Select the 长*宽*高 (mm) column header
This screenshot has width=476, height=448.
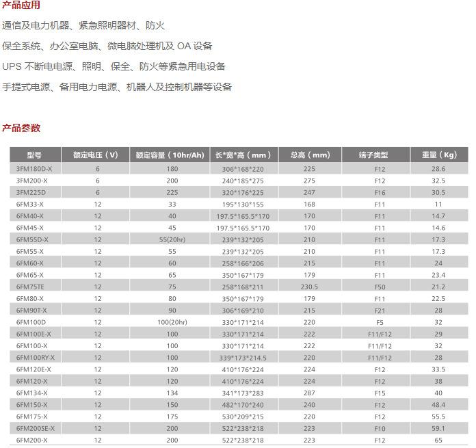243,155
